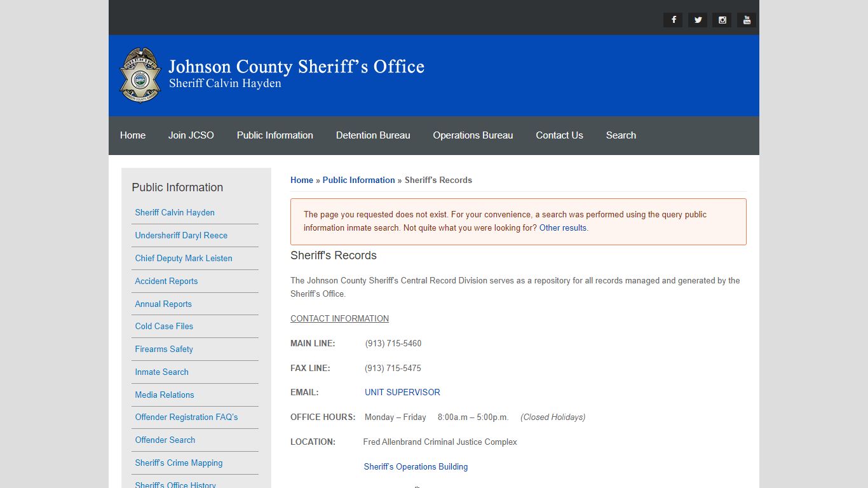Open the Twitter social icon
Screen dimensions: 868x488
(698, 20)
